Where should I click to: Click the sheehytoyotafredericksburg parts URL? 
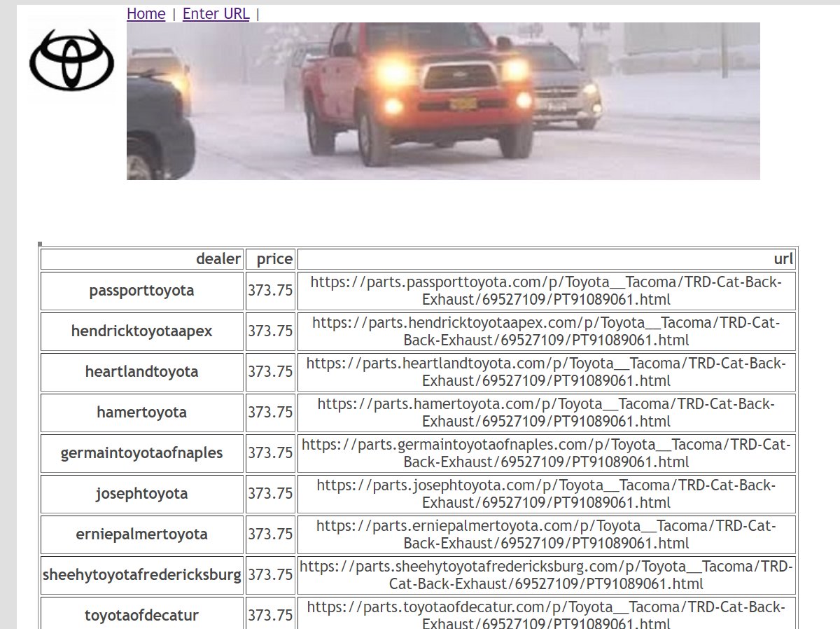[x=547, y=575]
